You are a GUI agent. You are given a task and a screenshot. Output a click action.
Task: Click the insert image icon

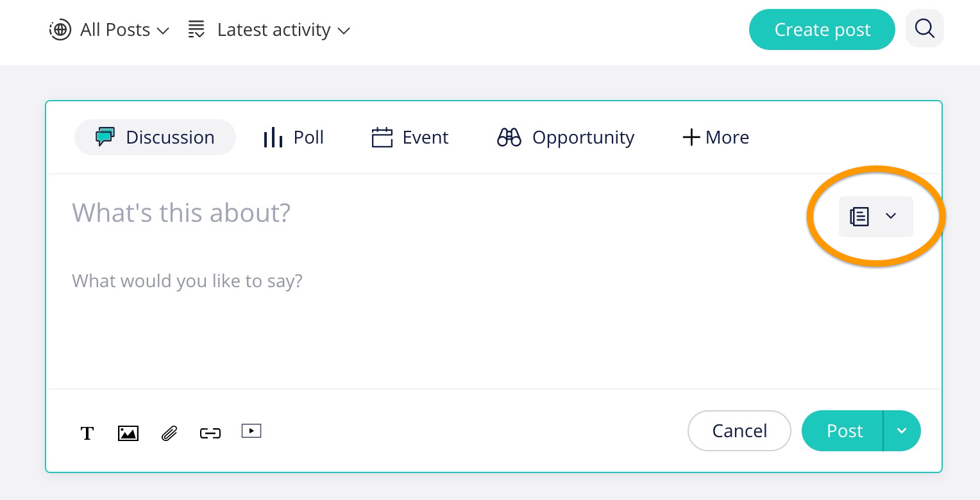coord(128,433)
